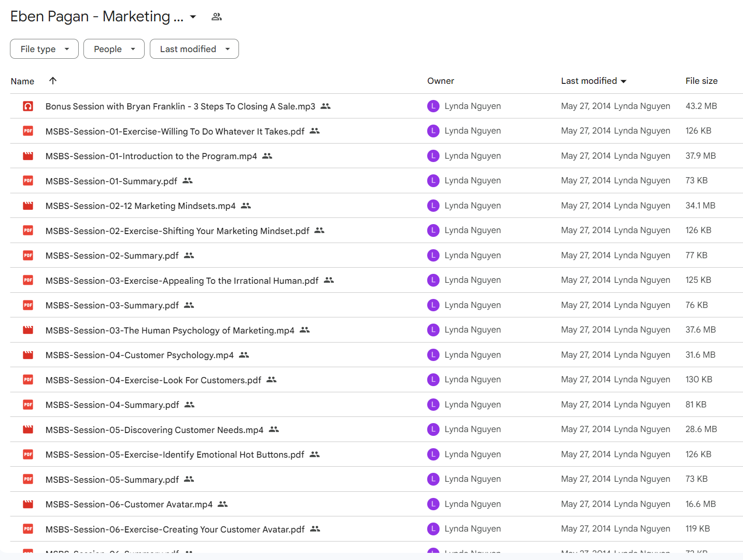Viewport: 743px width, 560px height.
Task: Click video icon of Session-04 Customer Psychology
Action: [28, 355]
